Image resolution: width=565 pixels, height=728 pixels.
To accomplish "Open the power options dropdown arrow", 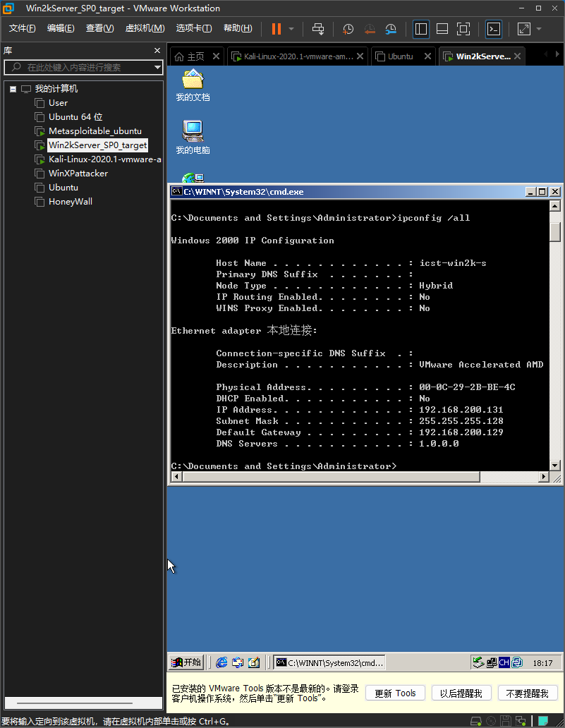I will tap(291, 29).
